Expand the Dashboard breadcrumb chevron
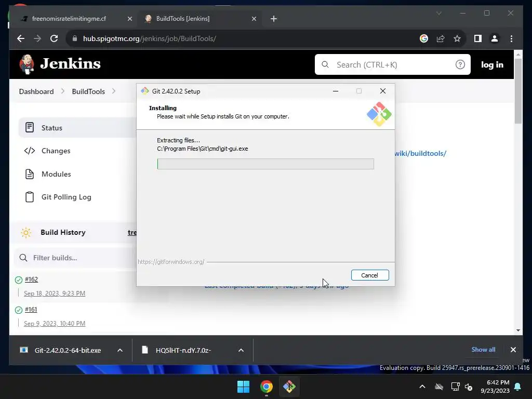 click(x=63, y=91)
